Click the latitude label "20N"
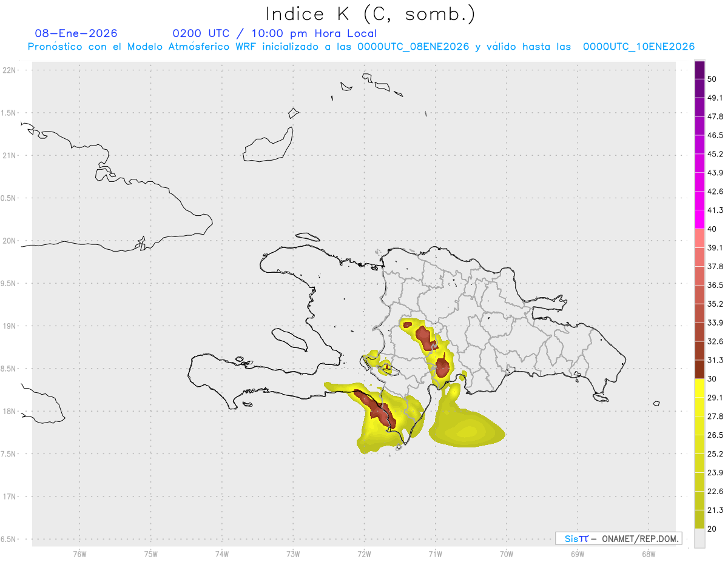The image size is (728, 562). 10,241
